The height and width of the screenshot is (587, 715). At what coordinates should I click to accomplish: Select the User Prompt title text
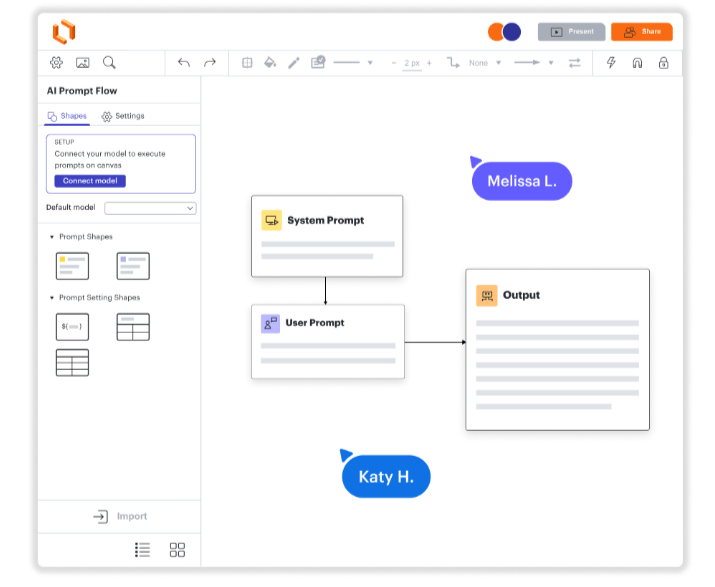pyautogui.click(x=315, y=323)
